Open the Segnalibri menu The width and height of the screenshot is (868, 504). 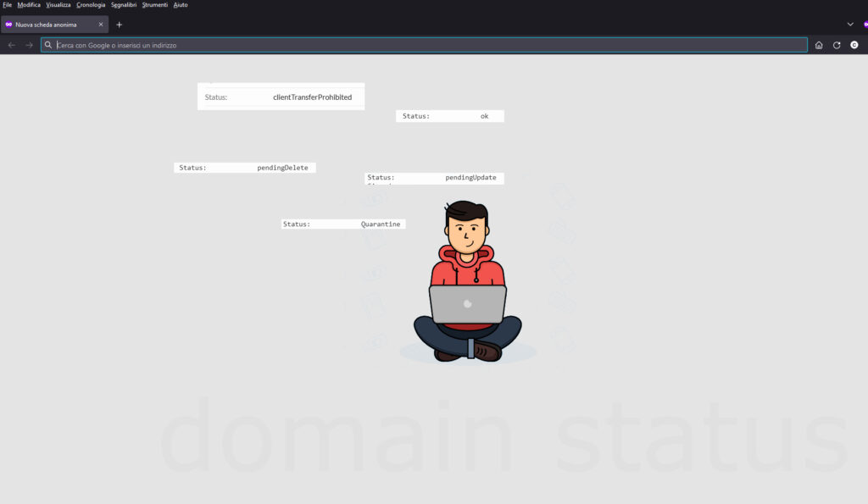(124, 5)
